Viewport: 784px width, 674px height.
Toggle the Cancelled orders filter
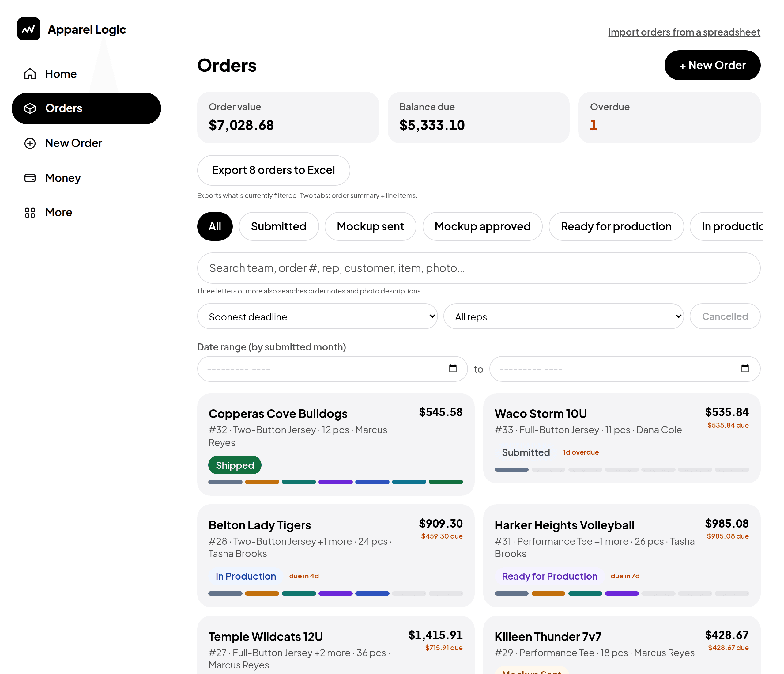(725, 316)
